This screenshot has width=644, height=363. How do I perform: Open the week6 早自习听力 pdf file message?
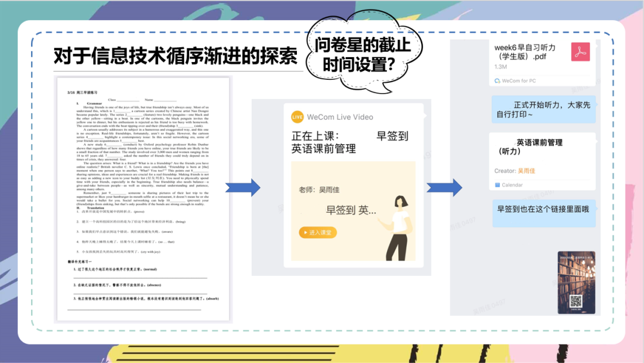[x=542, y=63]
